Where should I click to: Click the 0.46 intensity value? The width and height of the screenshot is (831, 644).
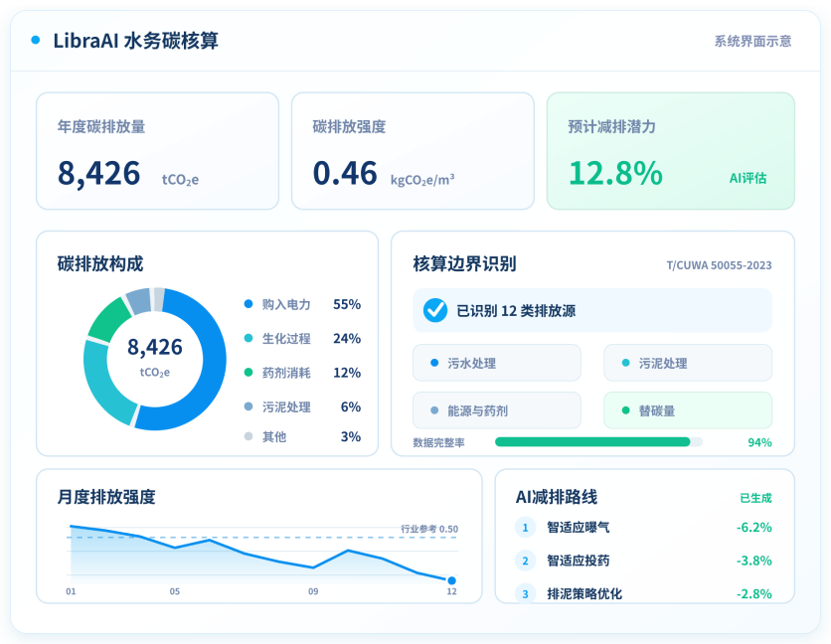345,173
